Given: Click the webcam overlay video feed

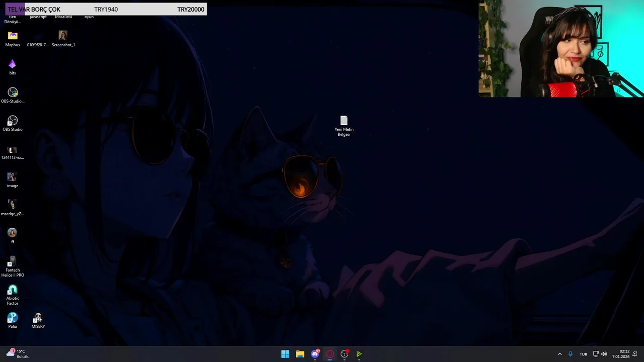Looking at the screenshot, I should pyautogui.click(x=561, y=48).
